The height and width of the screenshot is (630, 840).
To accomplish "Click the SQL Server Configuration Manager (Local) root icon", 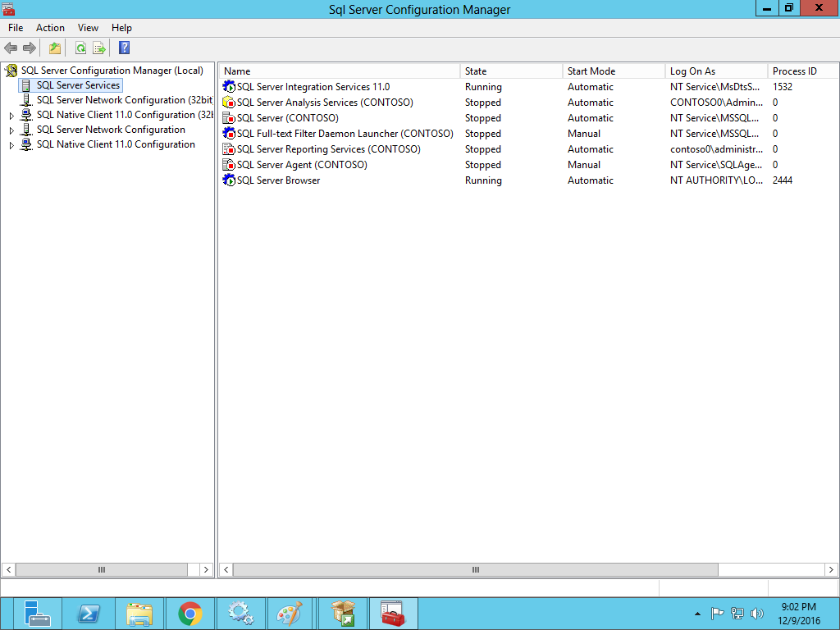I will tap(11, 71).
